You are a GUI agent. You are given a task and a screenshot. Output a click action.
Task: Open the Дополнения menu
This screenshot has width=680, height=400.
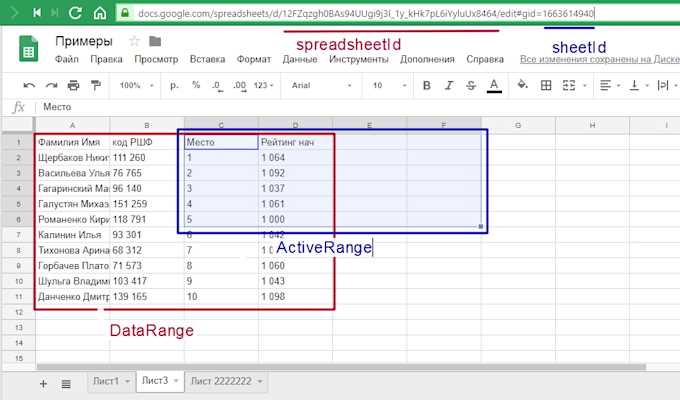tap(427, 59)
